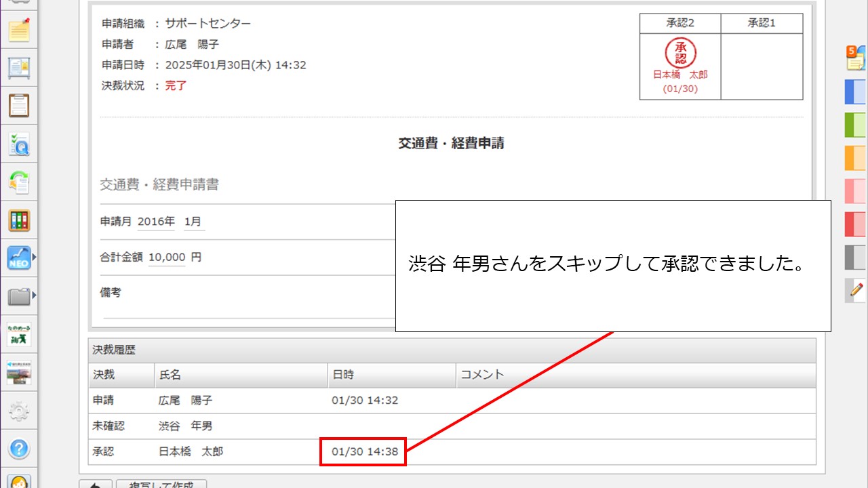868x488 pixels.
Task: Select the green sticky note color tab
Action: (855, 125)
